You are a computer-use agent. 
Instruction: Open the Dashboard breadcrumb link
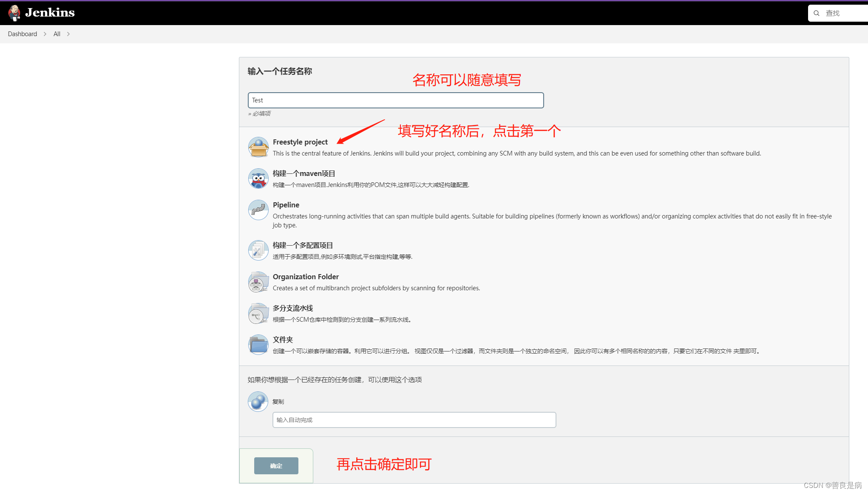click(23, 34)
